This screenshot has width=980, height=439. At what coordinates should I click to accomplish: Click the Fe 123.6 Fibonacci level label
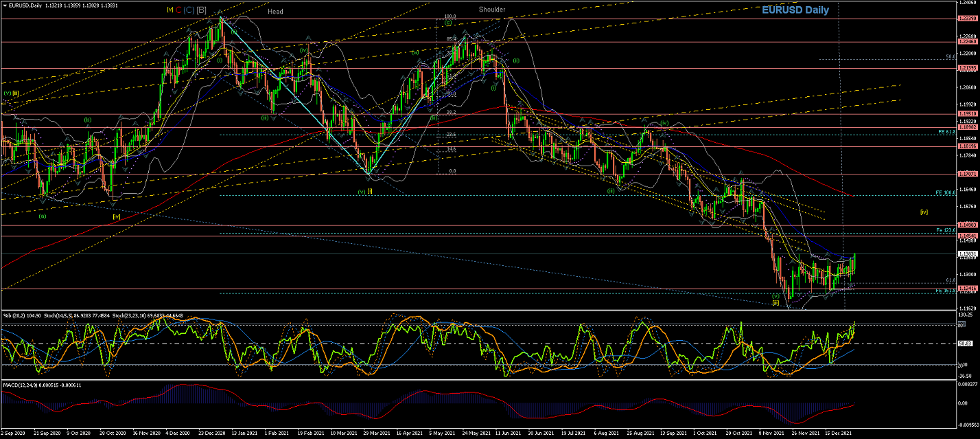tap(946, 229)
